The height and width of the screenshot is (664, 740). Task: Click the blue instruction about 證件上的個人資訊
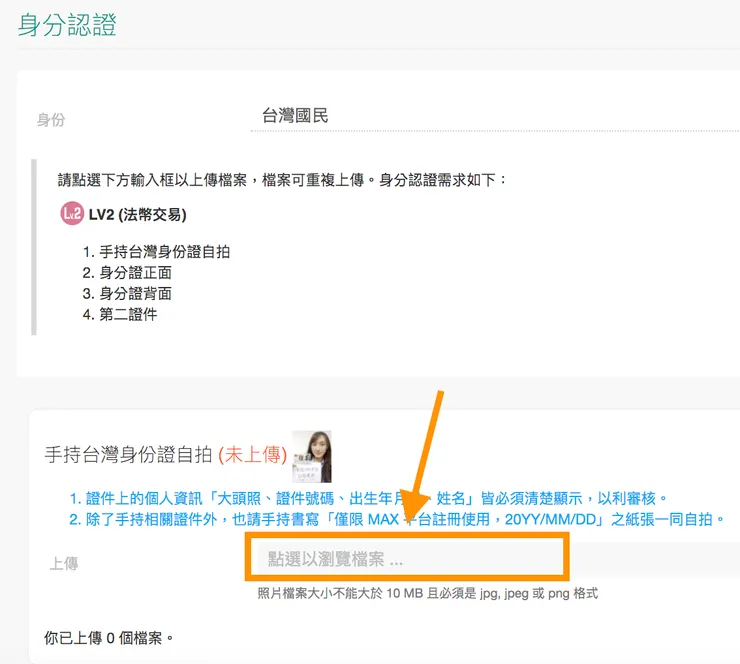[x=368, y=498]
